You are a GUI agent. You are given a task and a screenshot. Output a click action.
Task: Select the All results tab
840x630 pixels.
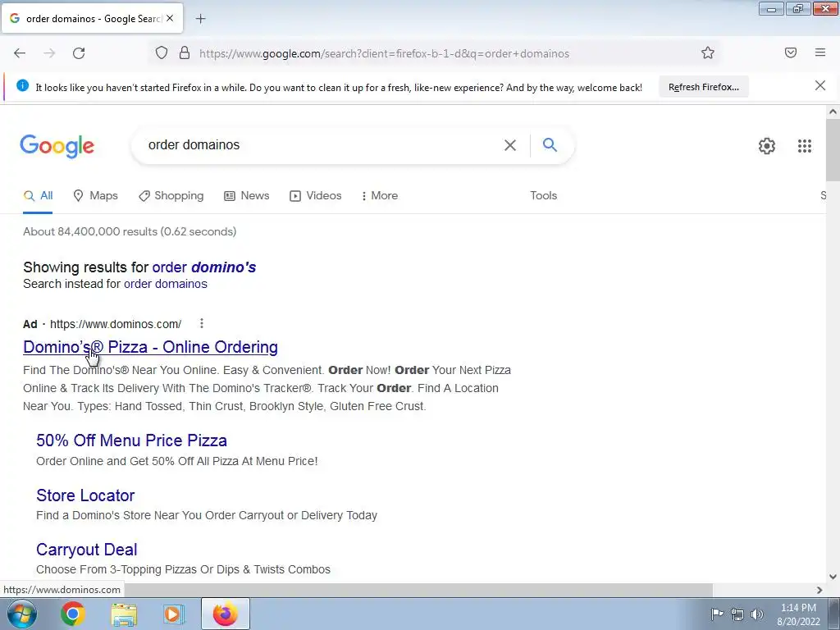pyautogui.click(x=38, y=196)
